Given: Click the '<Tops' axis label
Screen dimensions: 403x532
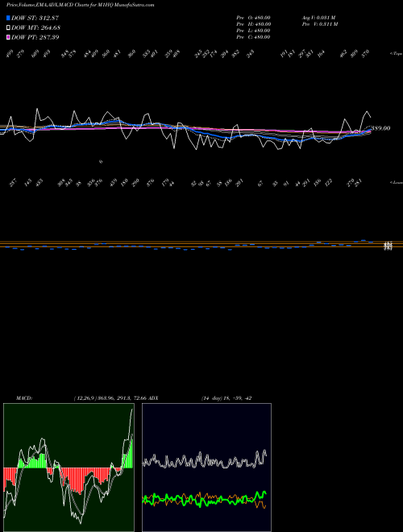Looking at the screenshot, I should coord(396,54).
